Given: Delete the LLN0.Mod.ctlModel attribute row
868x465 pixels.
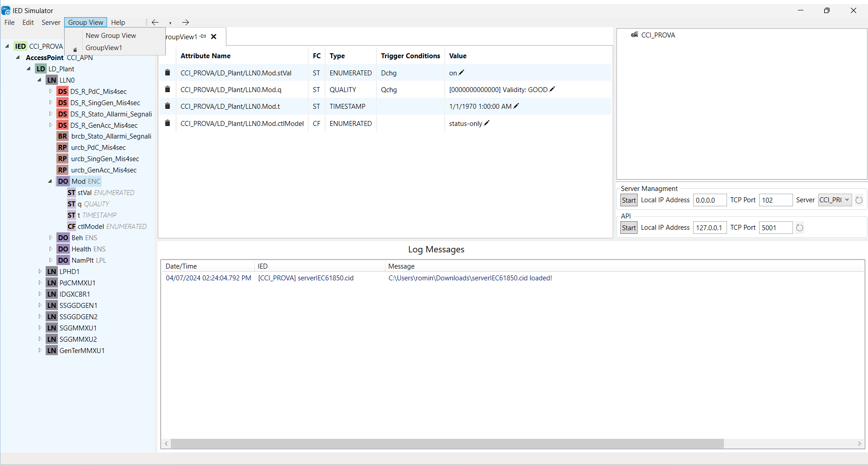Looking at the screenshot, I should point(168,123).
